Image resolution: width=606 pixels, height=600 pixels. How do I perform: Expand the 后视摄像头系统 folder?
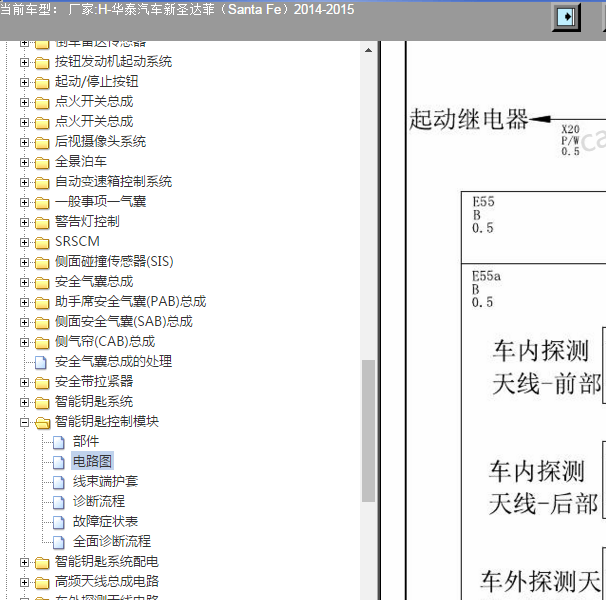(24, 142)
